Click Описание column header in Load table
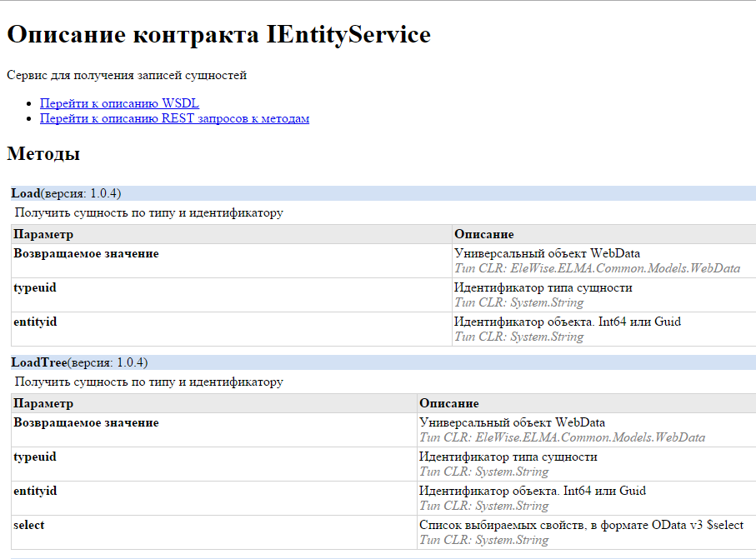The height and width of the screenshot is (559, 756). coord(483,234)
